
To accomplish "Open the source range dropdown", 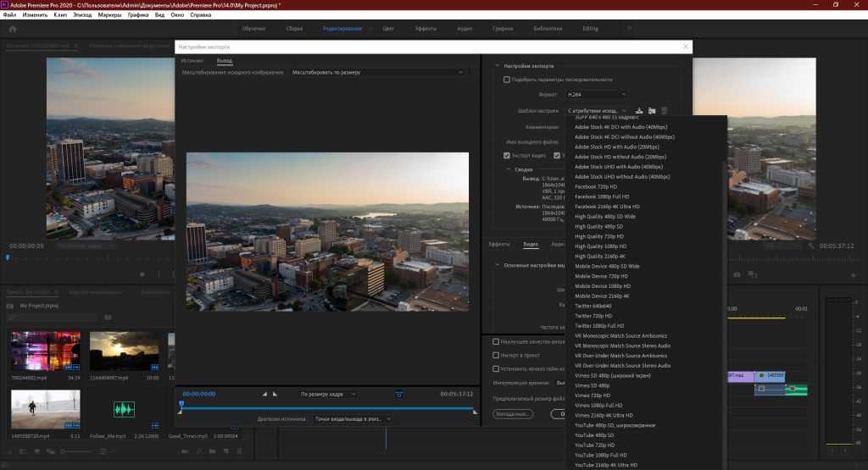I will (353, 418).
